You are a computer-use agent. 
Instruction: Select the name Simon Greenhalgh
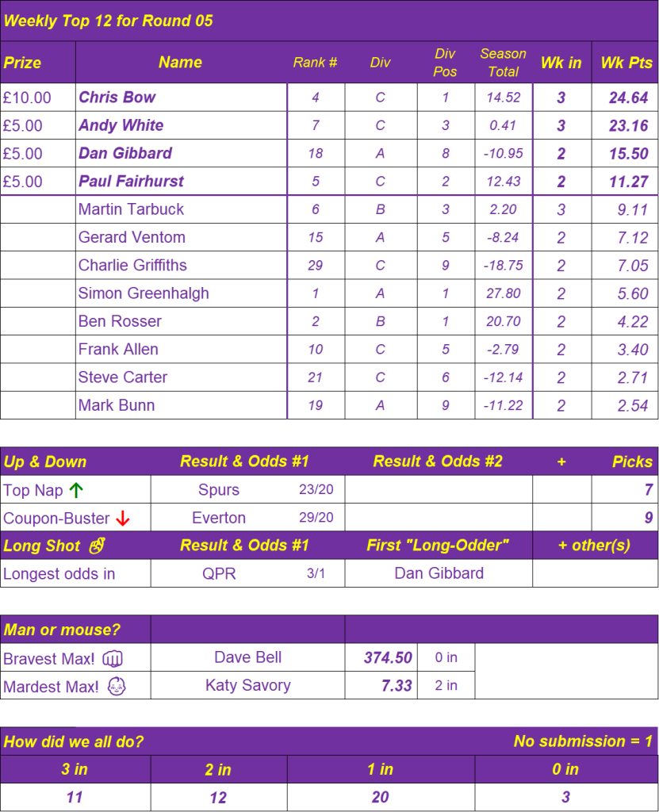(x=144, y=293)
